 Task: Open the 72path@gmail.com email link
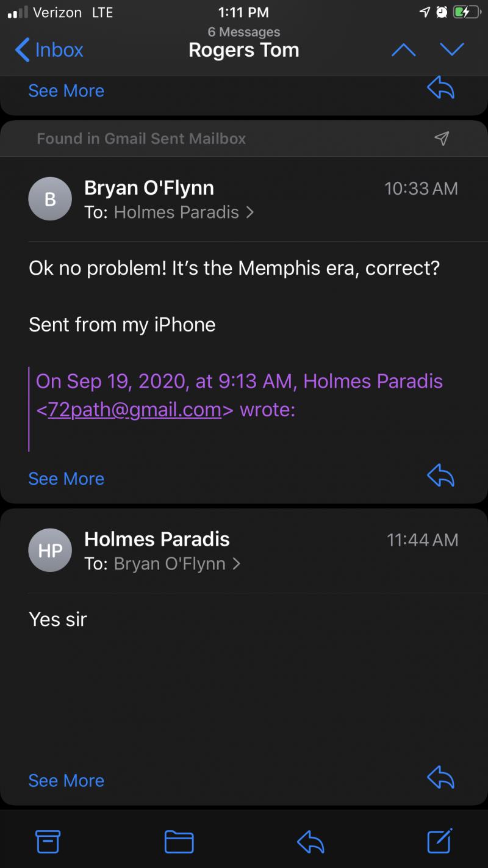(x=134, y=410)
